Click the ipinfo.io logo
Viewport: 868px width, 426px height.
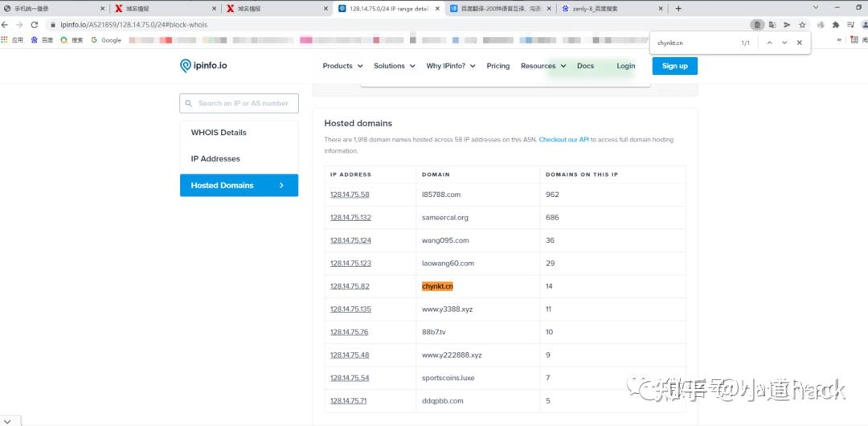203,66
